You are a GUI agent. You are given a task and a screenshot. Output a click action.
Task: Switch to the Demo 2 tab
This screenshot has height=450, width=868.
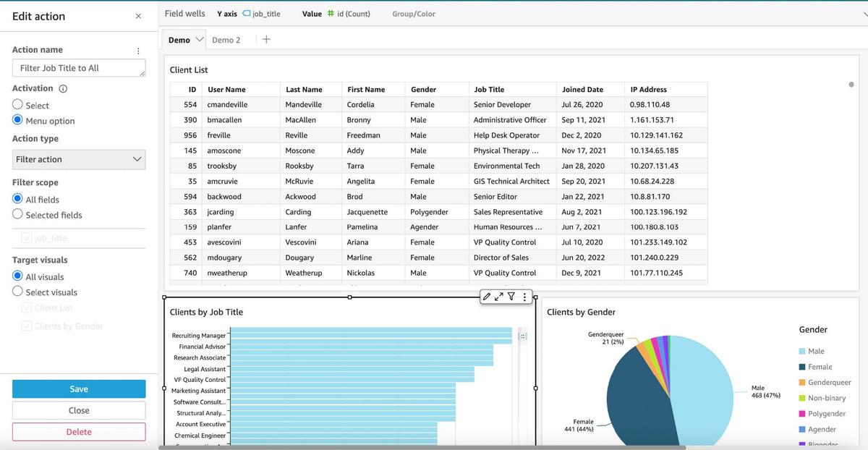(x=226, y=41)
